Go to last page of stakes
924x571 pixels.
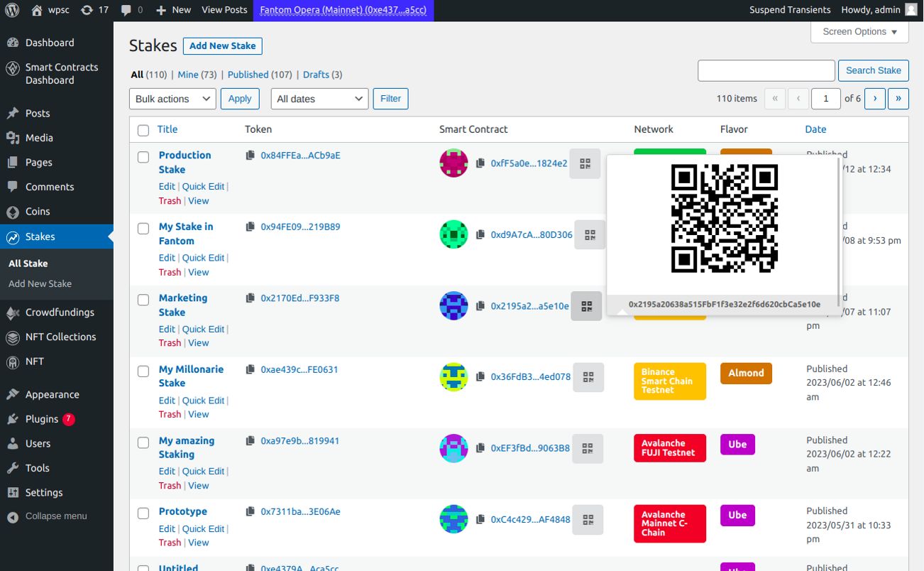tap(898, 99)
